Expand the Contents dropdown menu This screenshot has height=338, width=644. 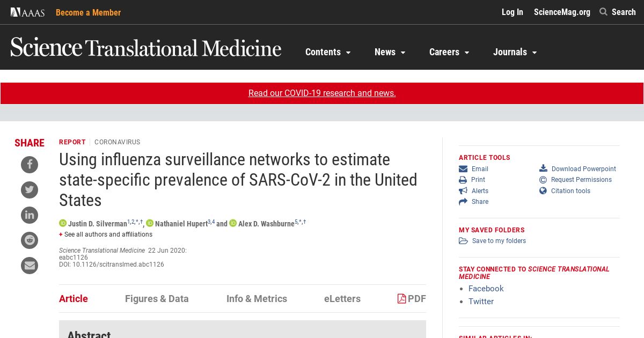(328, 52)
